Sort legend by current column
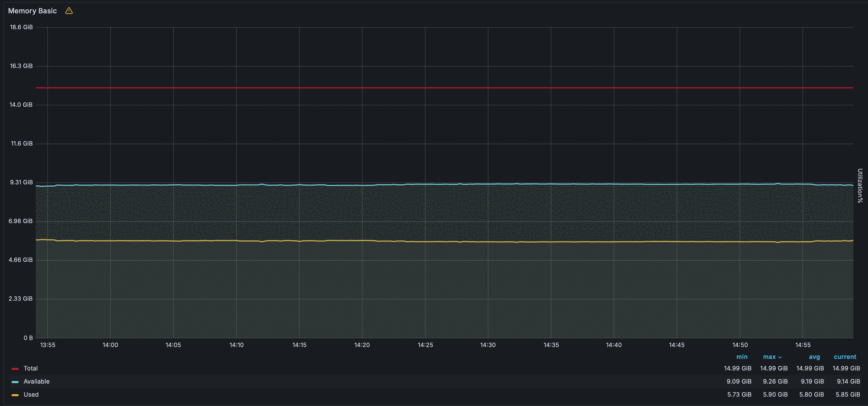Viewport: 868px width, 406px height. [x=845, y=357]
